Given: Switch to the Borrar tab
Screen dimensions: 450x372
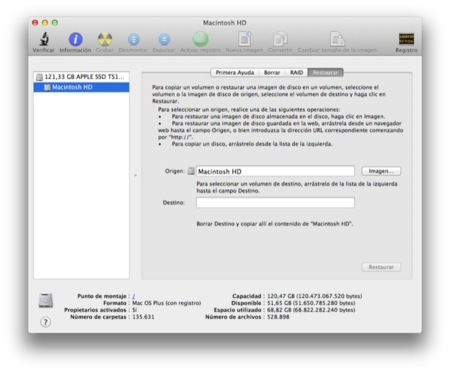Looking at the screenshot, I should click(272, 72).
